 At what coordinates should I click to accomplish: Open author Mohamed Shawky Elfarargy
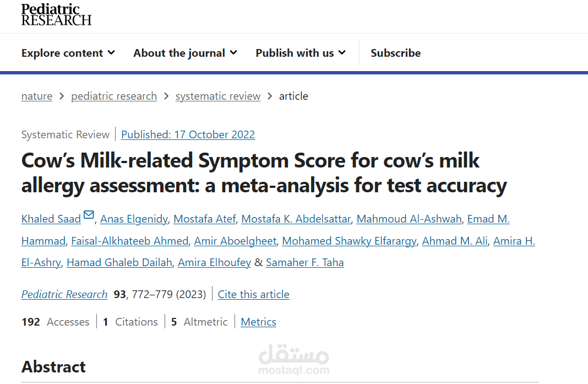349,241
